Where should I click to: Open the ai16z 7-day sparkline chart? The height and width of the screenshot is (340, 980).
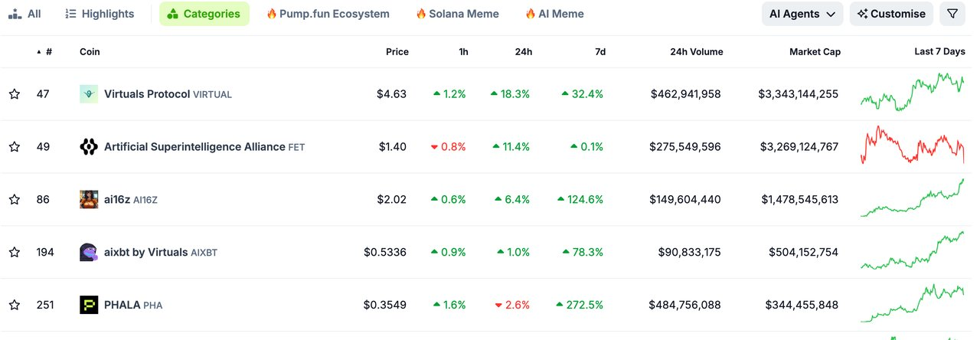(912, 199)
